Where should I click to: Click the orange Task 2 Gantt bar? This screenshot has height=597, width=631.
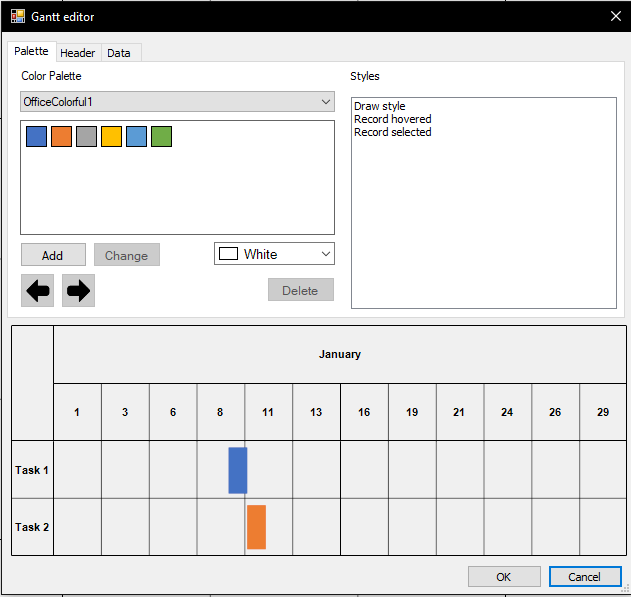tap(256, 527)
